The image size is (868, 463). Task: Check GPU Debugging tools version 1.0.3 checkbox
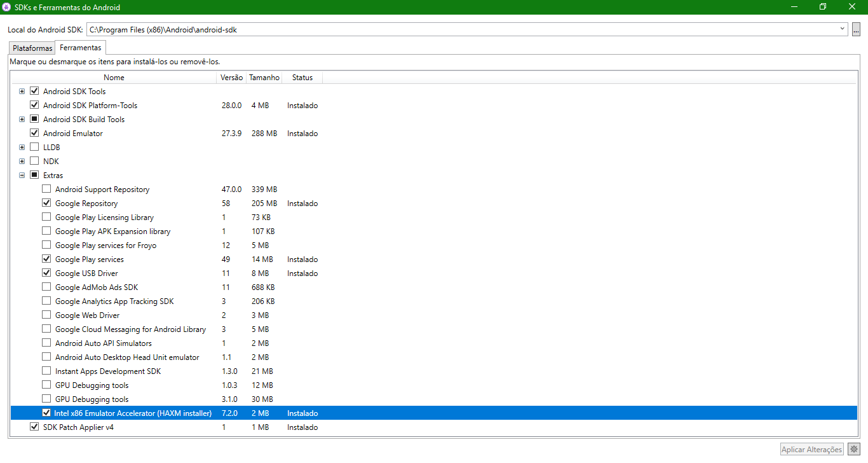[46, 385]
